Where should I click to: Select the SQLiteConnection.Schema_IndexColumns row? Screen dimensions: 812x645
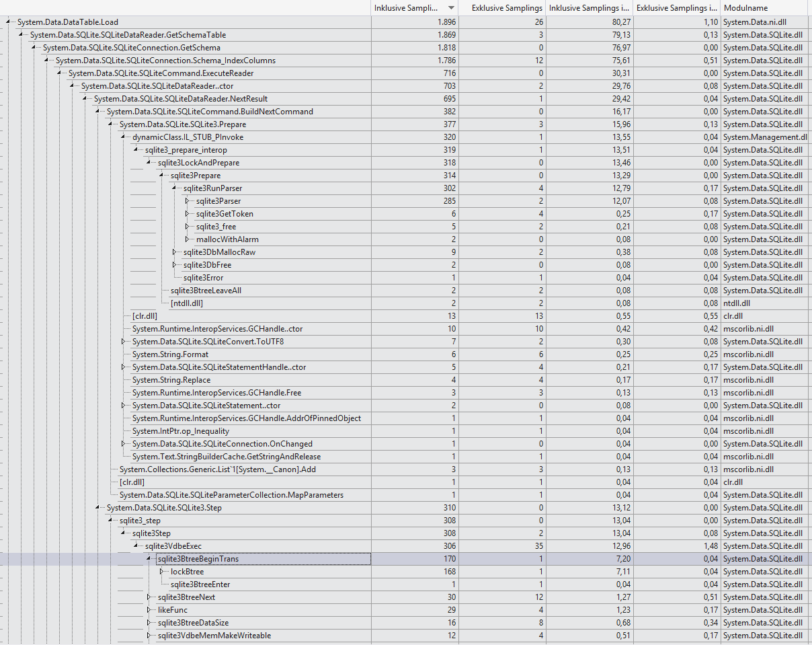click(165, 61)
